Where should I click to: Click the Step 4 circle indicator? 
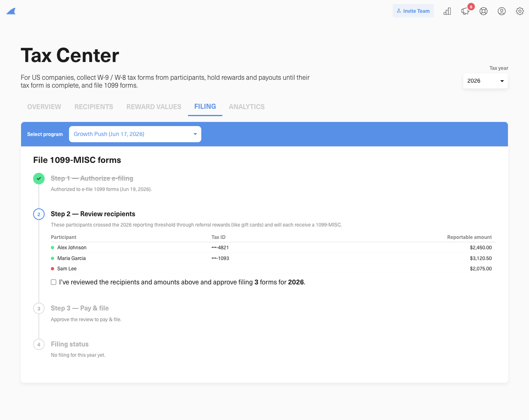click(x=39, y=344)
